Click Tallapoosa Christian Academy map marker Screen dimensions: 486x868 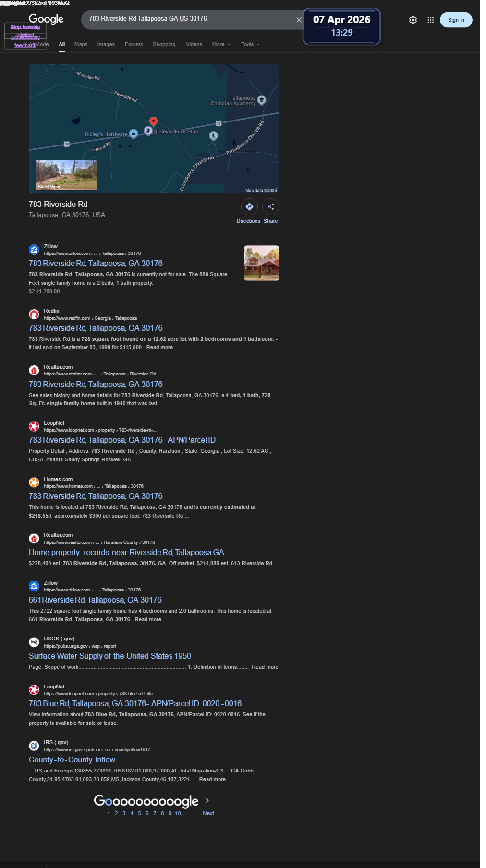[x=262, y=100]
